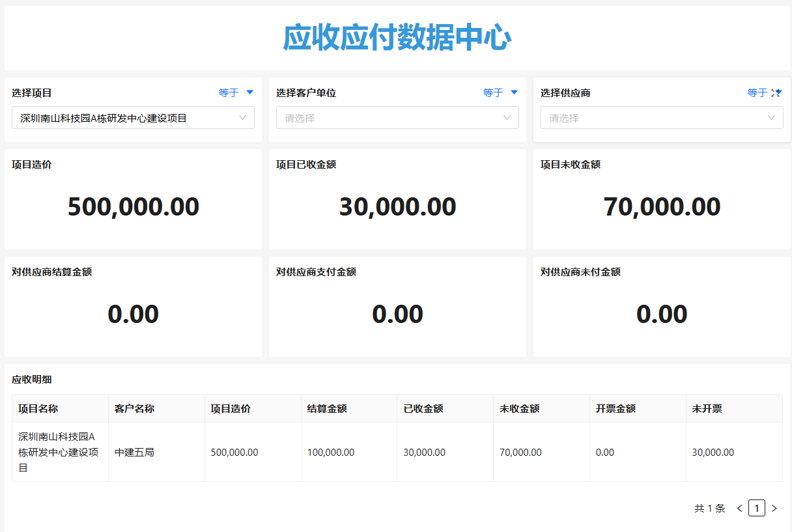Click the 项目已收金额 30,000.00 metric card

pos(397,206)
